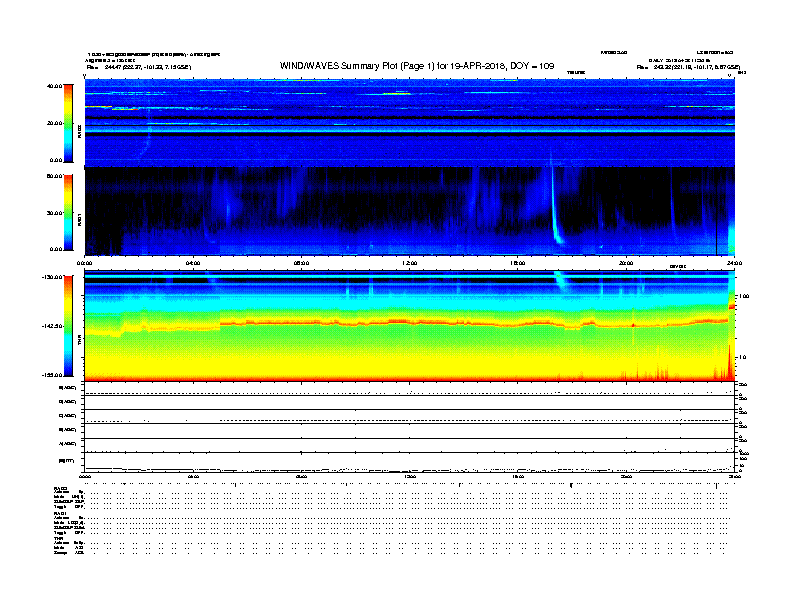Click the RAD1 intensity color bar
The width and height of the screenshot is (792, 612).
click(x=68, y=212)
